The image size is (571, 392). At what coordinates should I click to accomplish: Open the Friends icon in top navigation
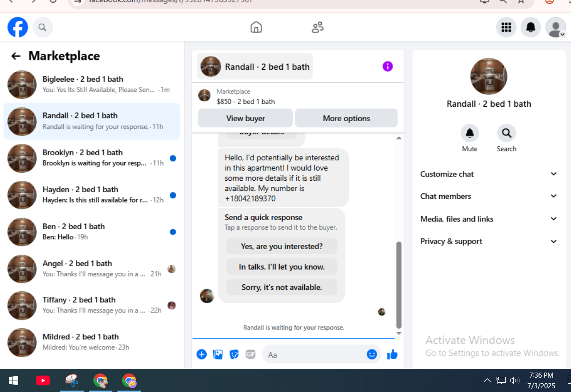coord(318,27)
